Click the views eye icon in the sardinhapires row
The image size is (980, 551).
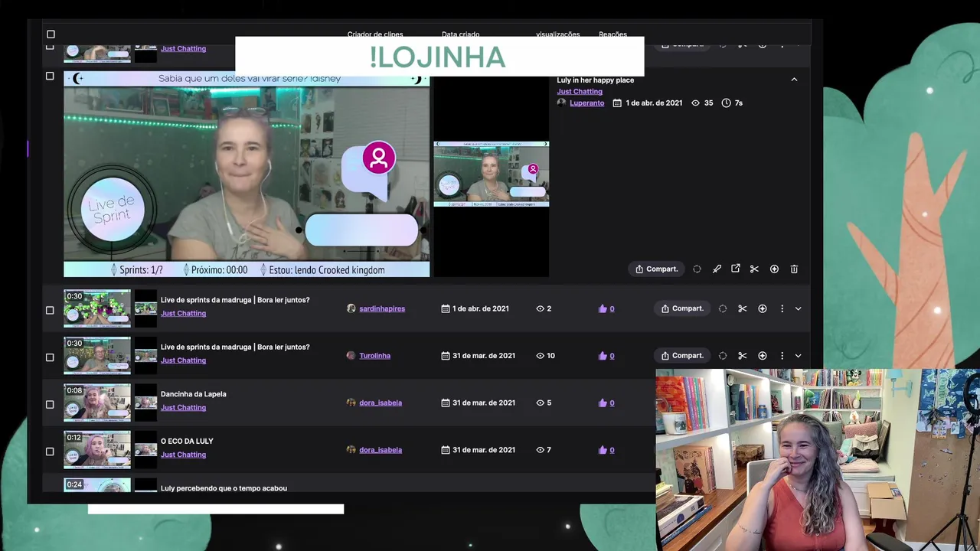[540, 308]
